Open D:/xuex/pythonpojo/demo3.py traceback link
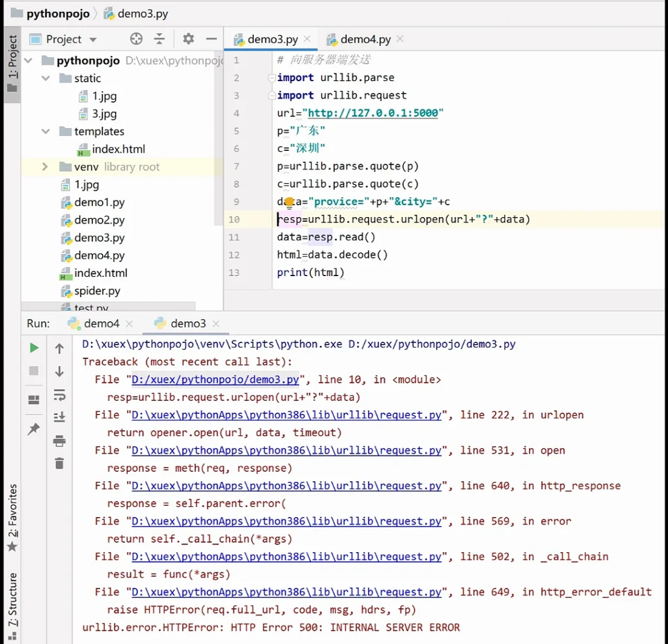The height and width of the screenshot is (644, 668). click(215, 379)
